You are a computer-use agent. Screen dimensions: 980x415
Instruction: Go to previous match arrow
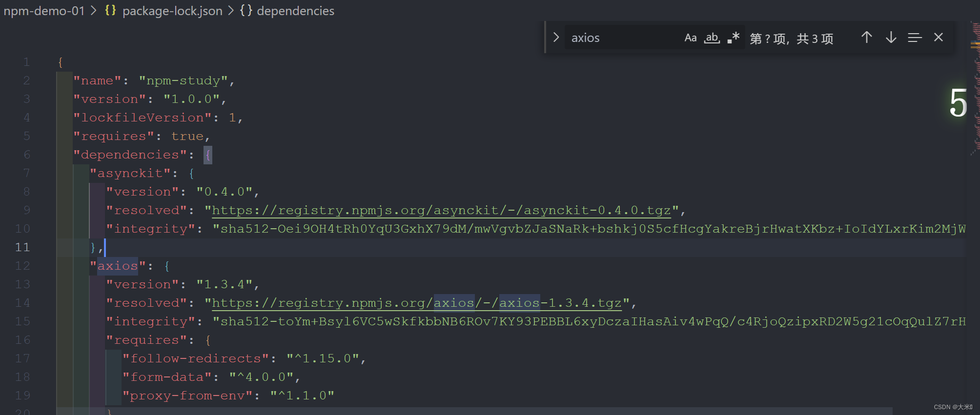click(867, 38)
